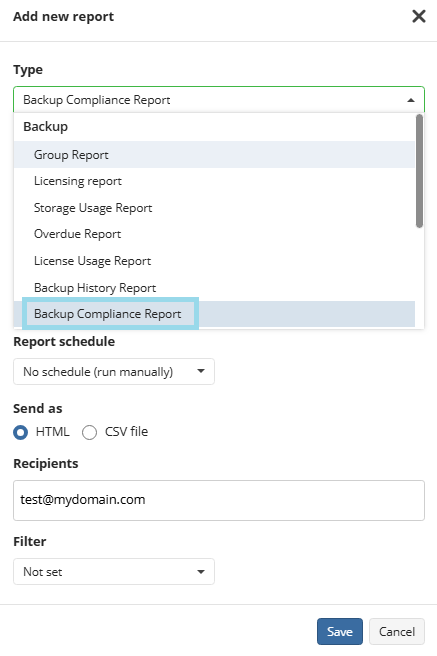Choose License Usage Report entry
This screenshot has height=656, width=437.
tap(214, 261)
